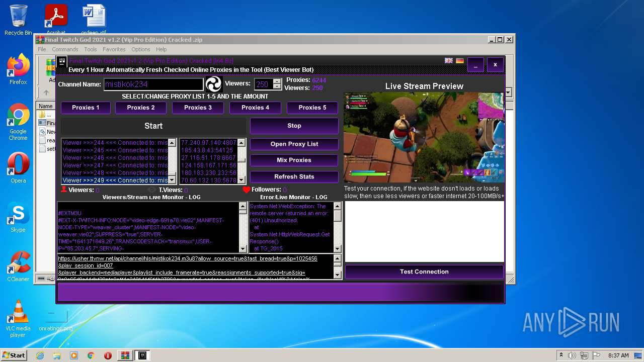Click Mix Proxies button
The width and height of the screenshot is (644, 362).
[x=294, y=160]
